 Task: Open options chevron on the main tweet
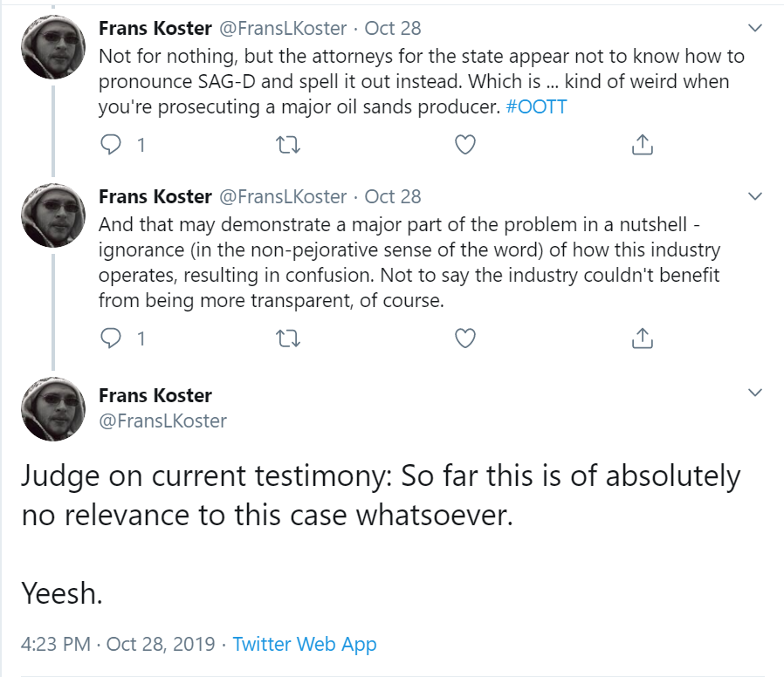756,393
